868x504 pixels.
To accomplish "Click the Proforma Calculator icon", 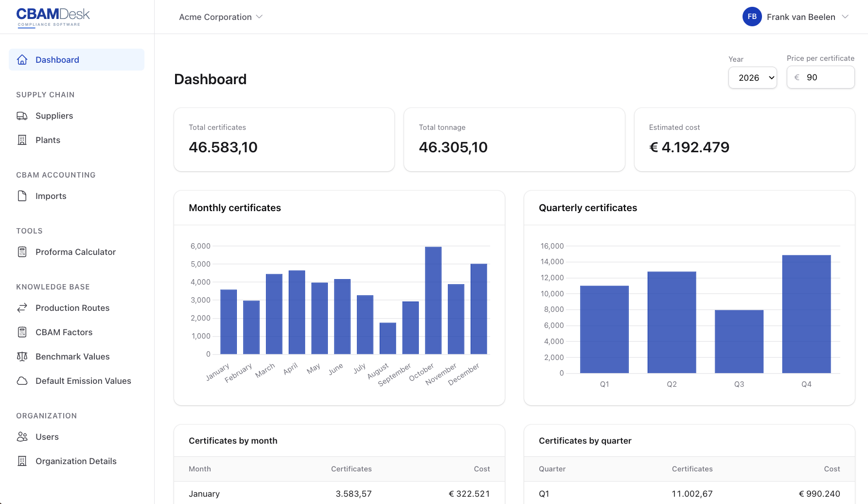I will click(22, 252).
